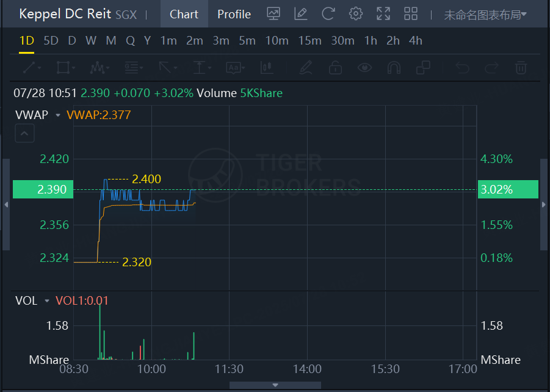550x392 pixels.
Task: Switch to the Chart tab
Action: tap(184, 14)
